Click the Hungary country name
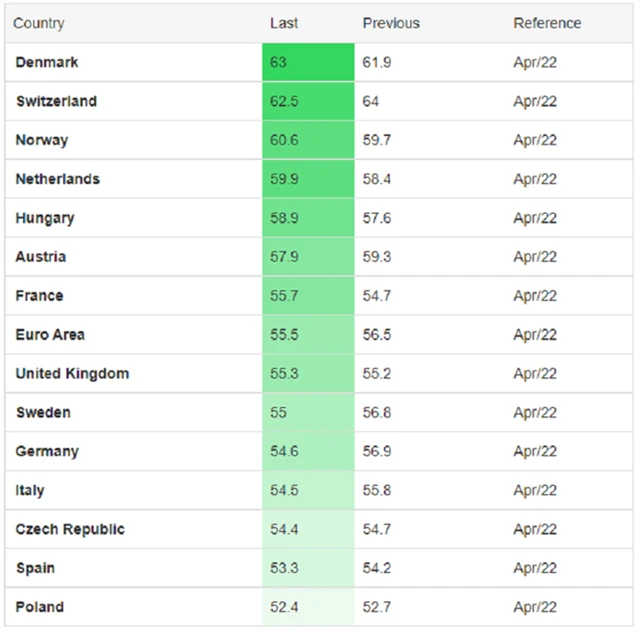Viewport: 640px width, 632px height. pos(45,218)
